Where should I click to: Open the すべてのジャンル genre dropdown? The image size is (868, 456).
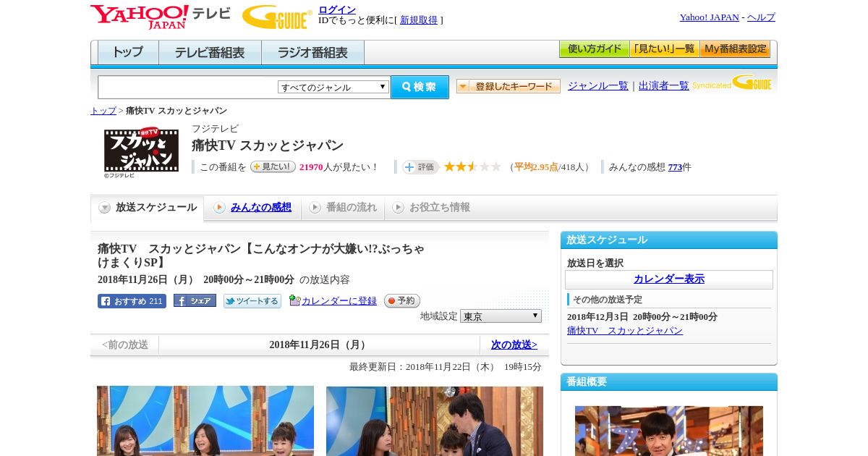pyautogui.click(x=333, y=87)
